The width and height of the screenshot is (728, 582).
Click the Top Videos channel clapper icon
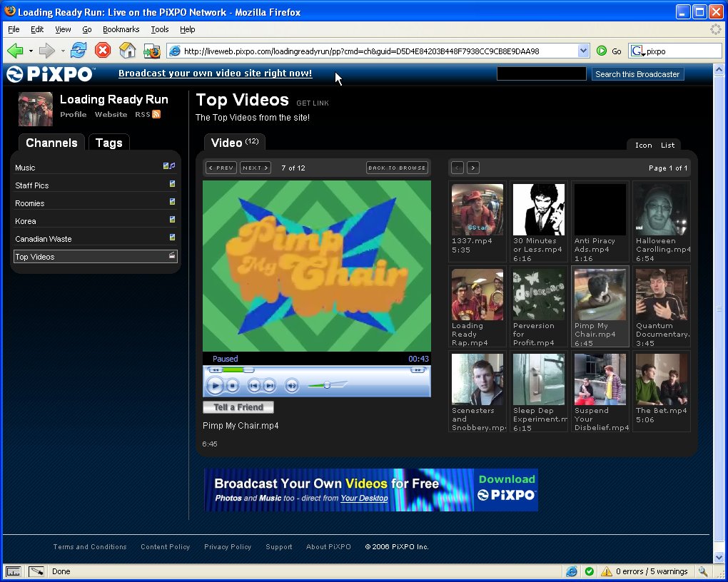[172, 255]
